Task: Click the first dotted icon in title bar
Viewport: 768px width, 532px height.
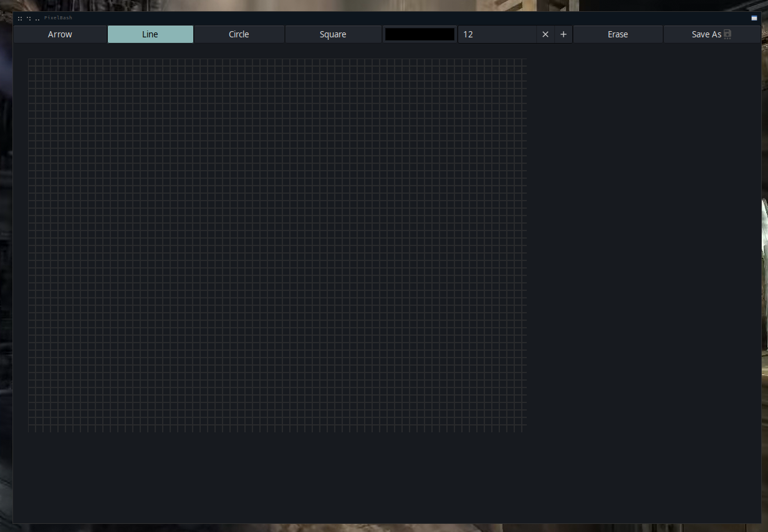Action: 20,19
